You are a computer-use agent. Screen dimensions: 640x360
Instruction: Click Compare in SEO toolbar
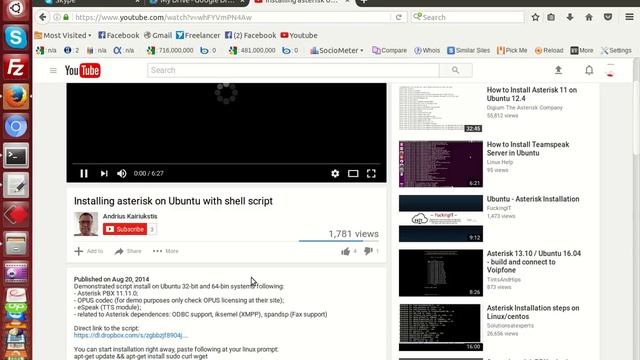click(389, 51)
